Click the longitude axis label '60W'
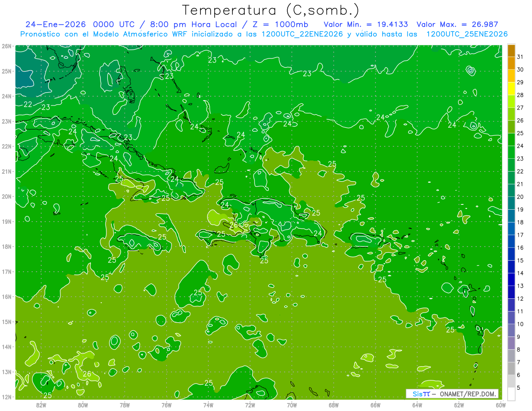532x411 pixels. [501, 405]
